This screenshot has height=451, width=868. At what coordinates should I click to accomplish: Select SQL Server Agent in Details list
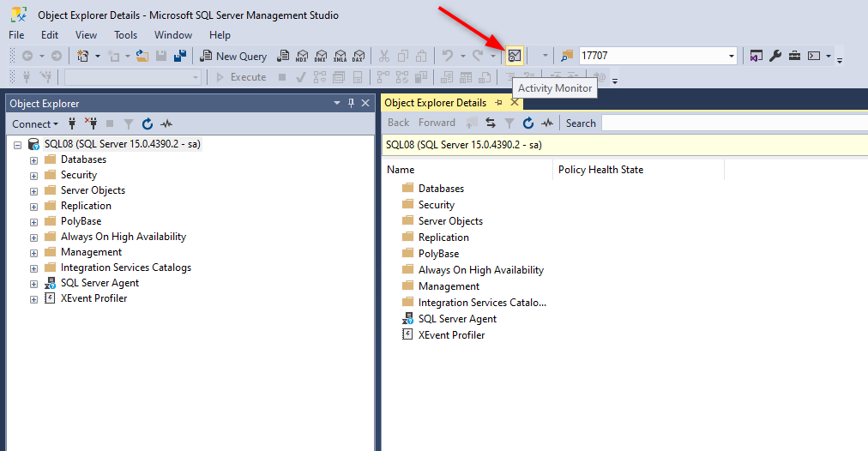[x=457, y=319]
